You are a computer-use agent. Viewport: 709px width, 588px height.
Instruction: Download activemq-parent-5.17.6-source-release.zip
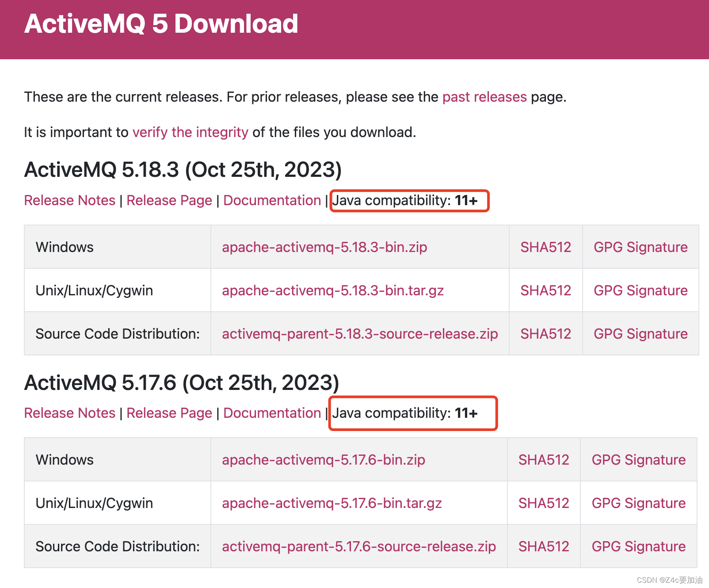tap(358, 546)
